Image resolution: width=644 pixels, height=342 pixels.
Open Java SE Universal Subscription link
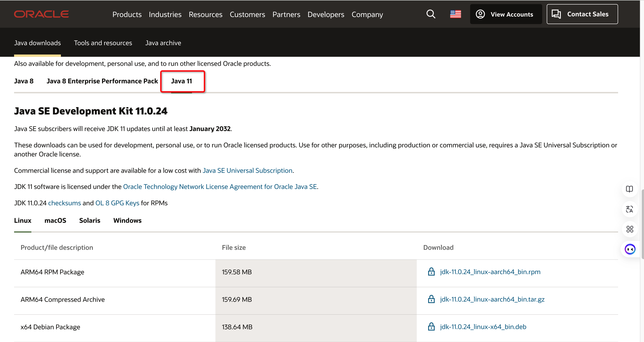pos(247,171)
